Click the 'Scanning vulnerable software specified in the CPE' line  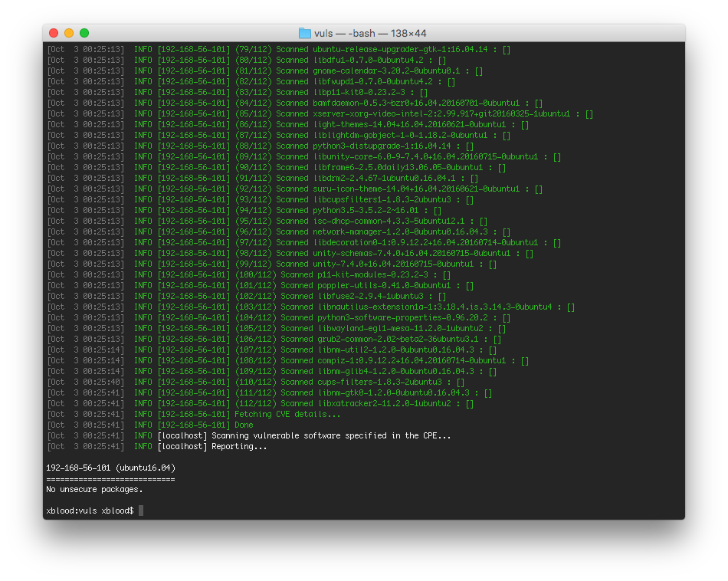coord(249,435)
